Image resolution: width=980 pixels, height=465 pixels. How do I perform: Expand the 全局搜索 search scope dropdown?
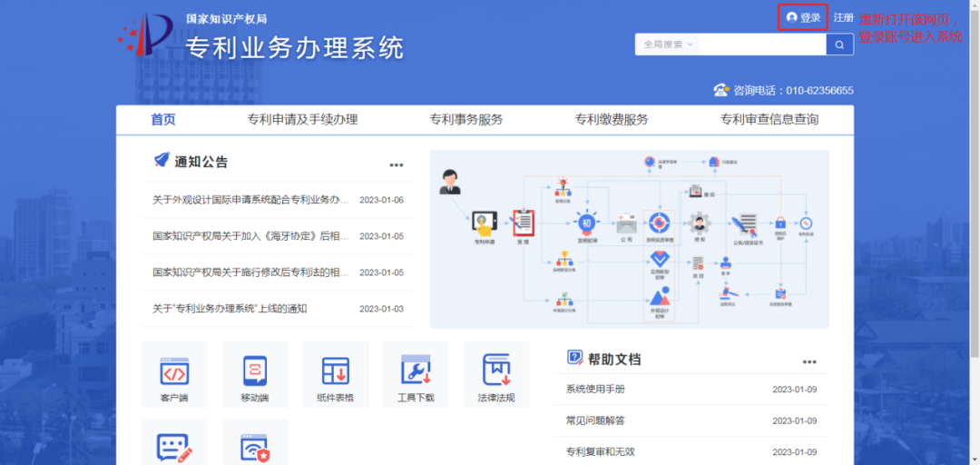[668, 45]
